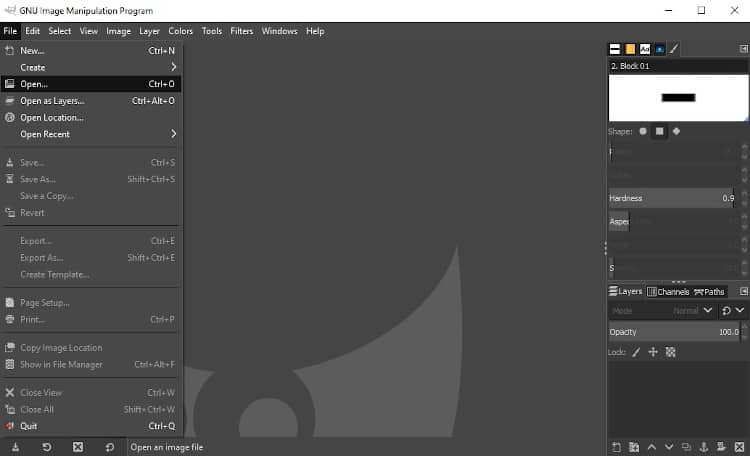Open the Colors menu
This screenshot has height=456, width=750.
tap(180, 31)
